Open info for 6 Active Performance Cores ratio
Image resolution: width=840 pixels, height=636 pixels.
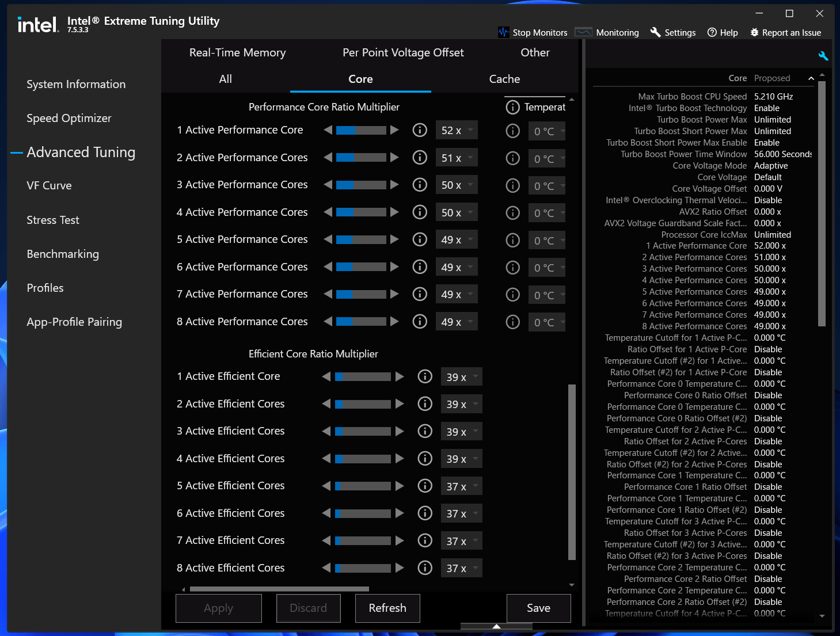point(420,266)
